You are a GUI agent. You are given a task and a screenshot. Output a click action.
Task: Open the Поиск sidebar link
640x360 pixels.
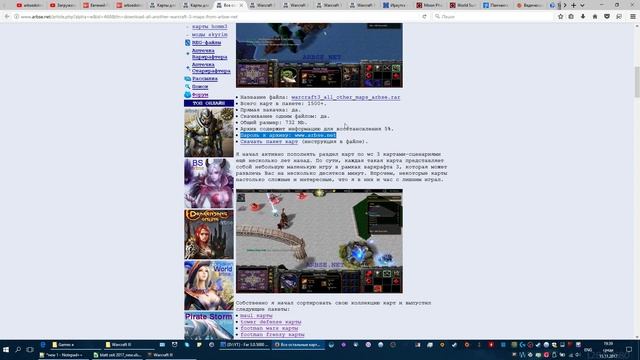tap(200, 87)
